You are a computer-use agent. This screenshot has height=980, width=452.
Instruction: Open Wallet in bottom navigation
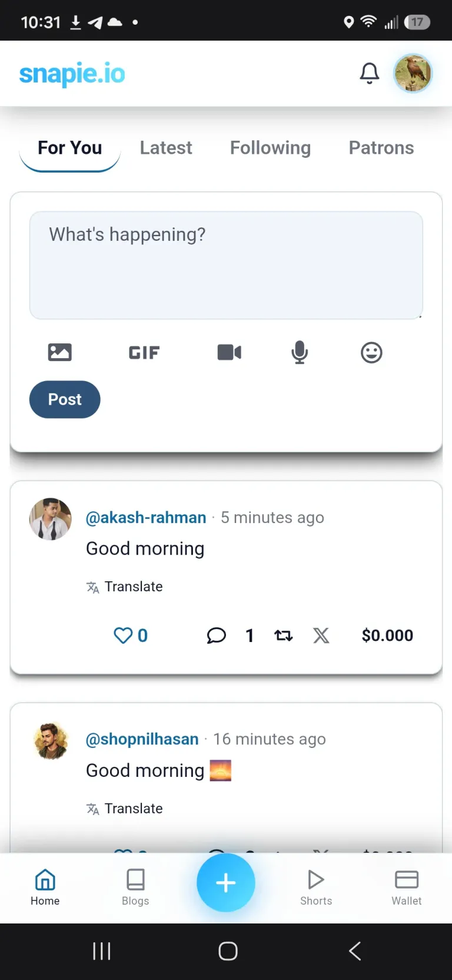pos(407,888)
